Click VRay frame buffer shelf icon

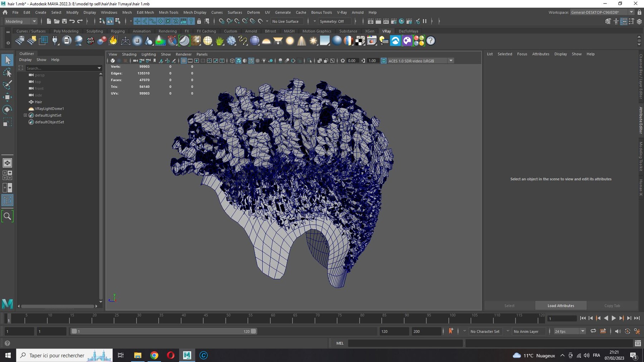coord(372,41)
